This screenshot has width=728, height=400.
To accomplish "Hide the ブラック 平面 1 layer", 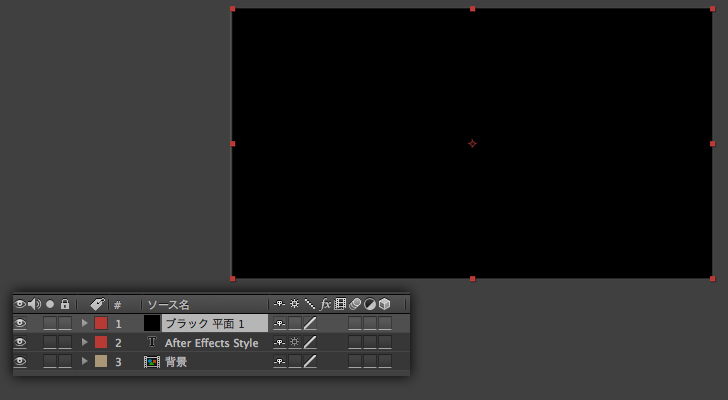I will tap(20, 323).
